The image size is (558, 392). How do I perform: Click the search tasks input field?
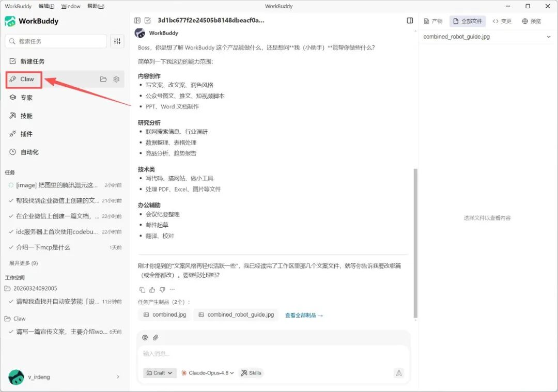[x=56, y=41]
